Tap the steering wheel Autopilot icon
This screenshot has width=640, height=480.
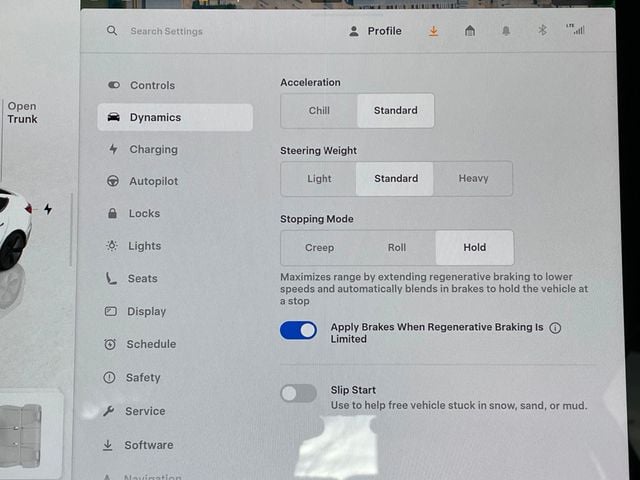(113, 181)
